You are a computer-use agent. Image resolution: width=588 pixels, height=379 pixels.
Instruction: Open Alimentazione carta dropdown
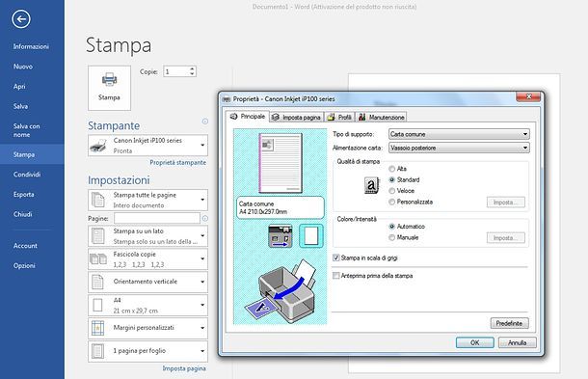[459, 148]
